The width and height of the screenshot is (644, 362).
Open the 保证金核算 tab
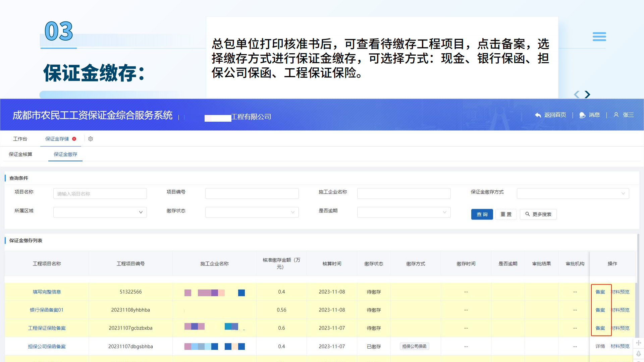click(20, 154)
